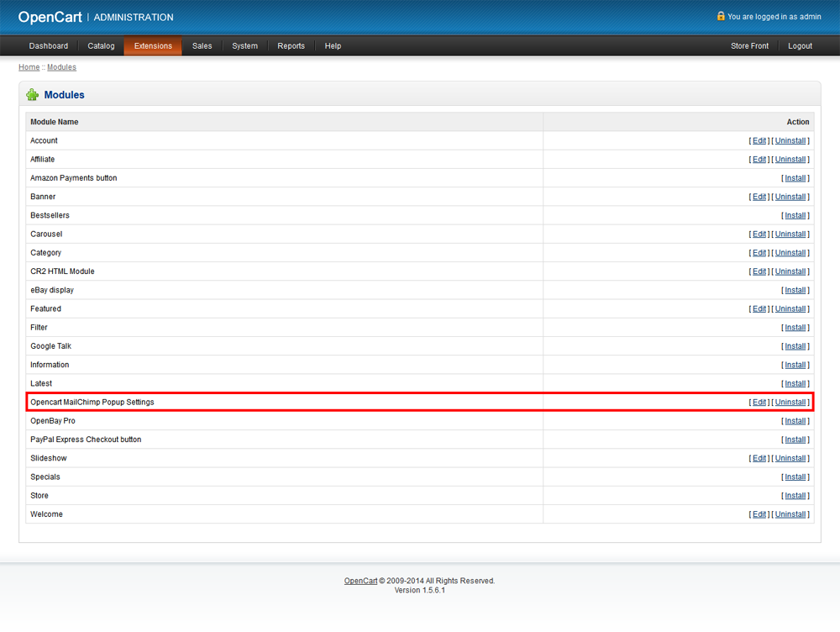This screenshot has width=840, height=632.
Task: Open the Catalog menu
Action: tap(102, 46)
